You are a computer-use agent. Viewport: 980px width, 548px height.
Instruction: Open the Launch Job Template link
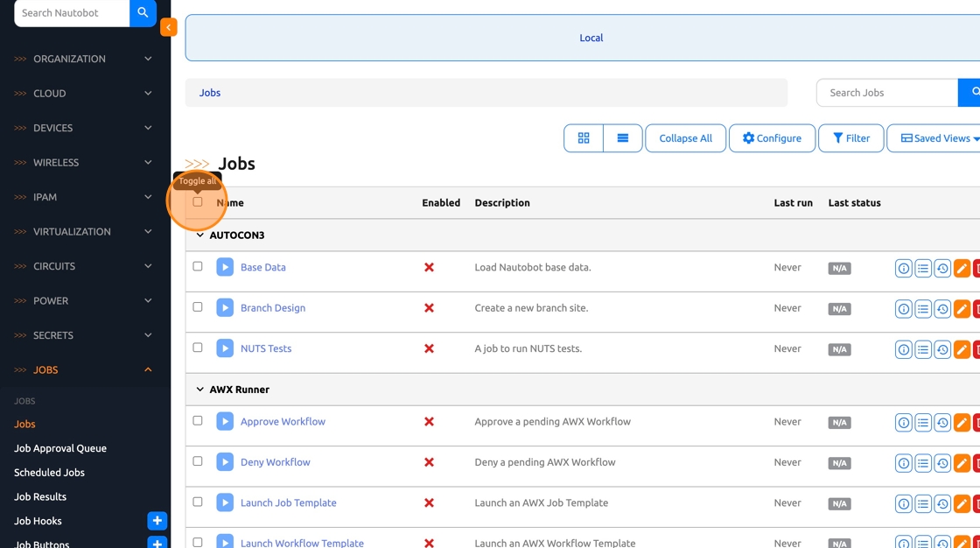(x=288, y=502)
